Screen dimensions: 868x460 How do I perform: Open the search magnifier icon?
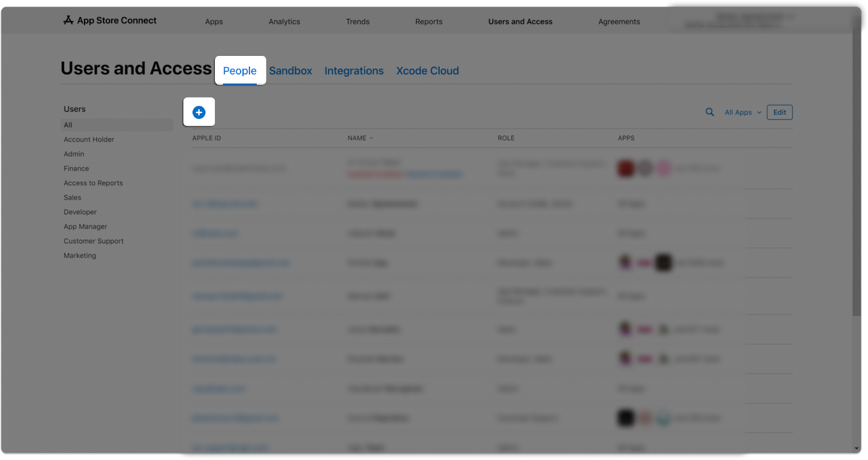(x=710, y=112)
